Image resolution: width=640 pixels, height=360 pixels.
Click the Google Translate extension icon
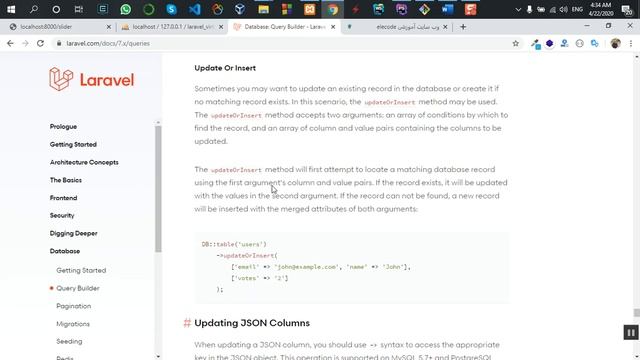tap(595, 43)
